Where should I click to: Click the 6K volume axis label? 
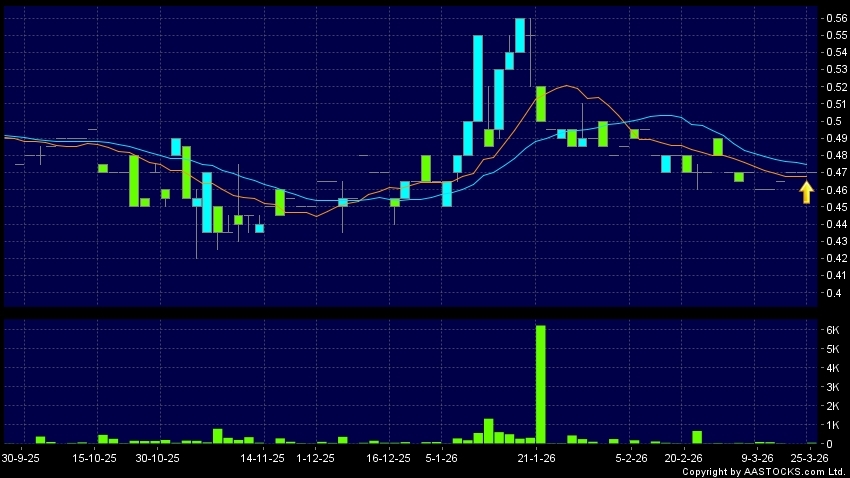pos(829,330)
